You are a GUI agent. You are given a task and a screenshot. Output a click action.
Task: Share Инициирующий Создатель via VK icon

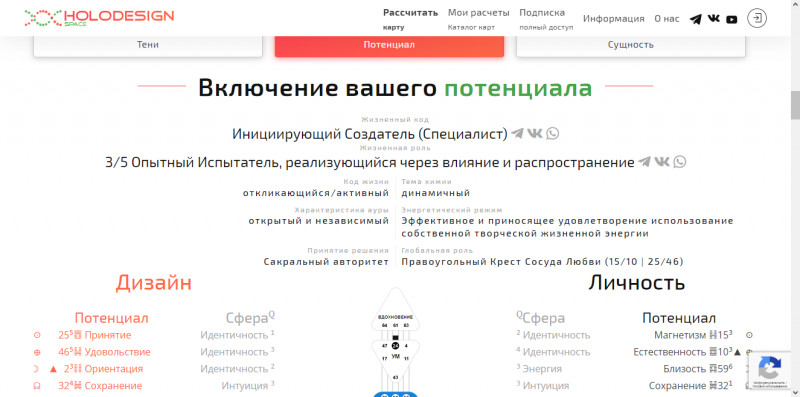click(x=535, y=134)
